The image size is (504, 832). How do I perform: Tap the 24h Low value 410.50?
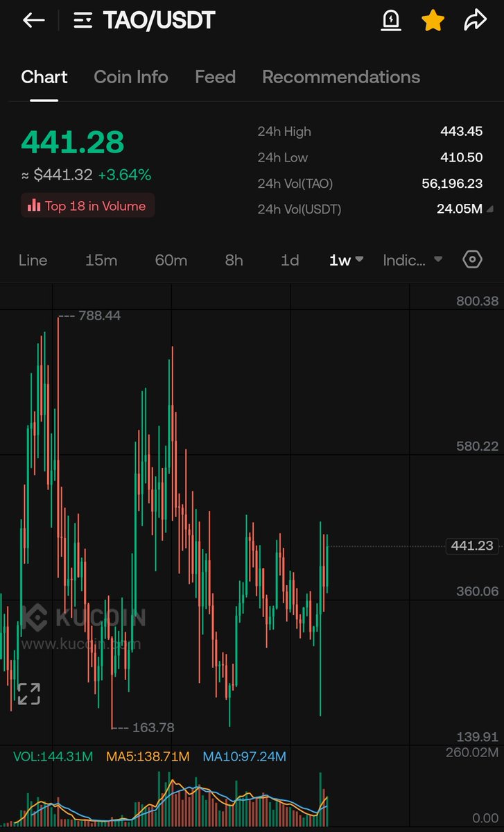(462, 157)
